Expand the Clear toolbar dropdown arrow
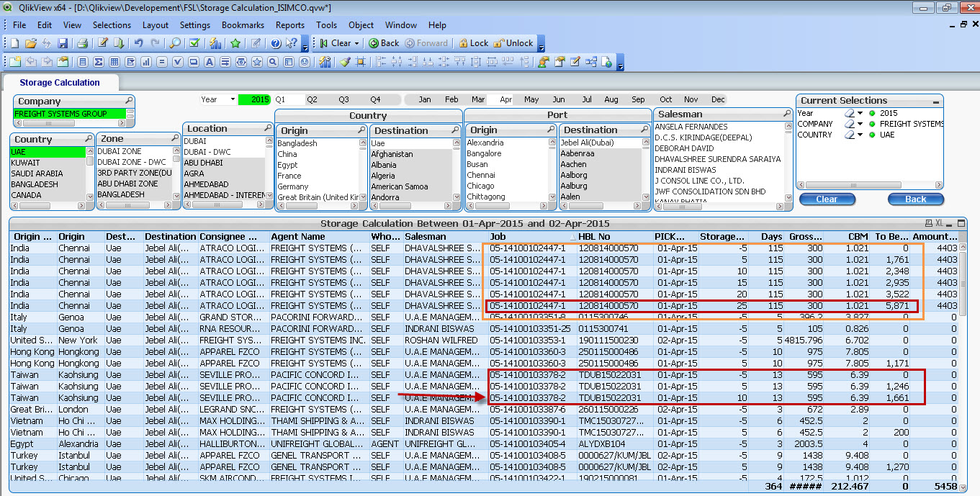 tap(356, 43)
